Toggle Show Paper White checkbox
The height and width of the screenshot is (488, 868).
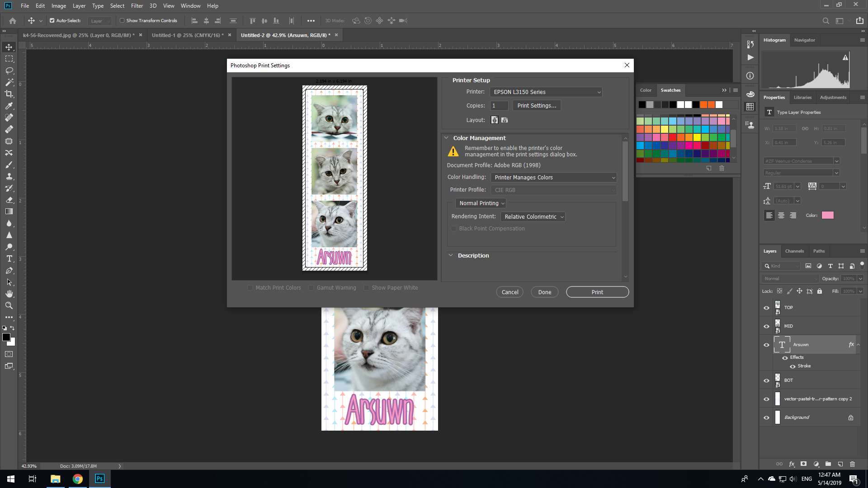[366, 288]
